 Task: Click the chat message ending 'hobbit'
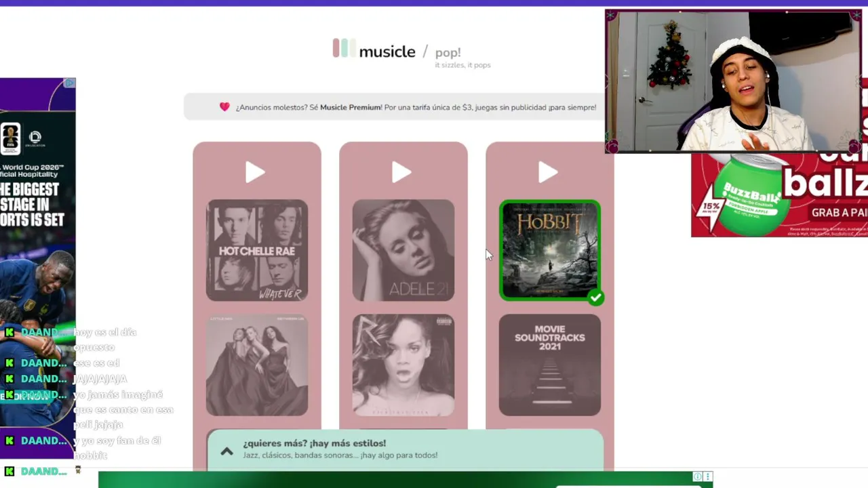(117, 448)
